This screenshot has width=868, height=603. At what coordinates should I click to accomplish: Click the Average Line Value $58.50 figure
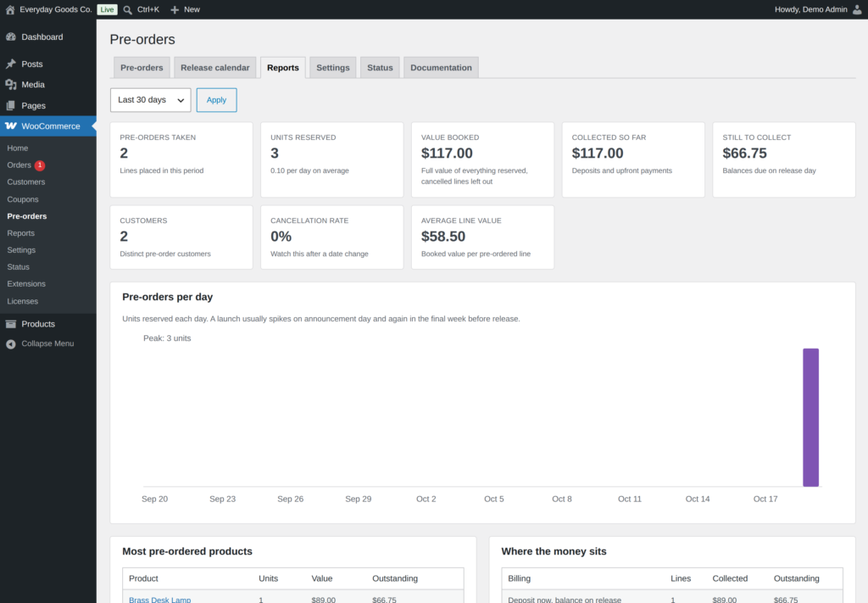[443, 237]
